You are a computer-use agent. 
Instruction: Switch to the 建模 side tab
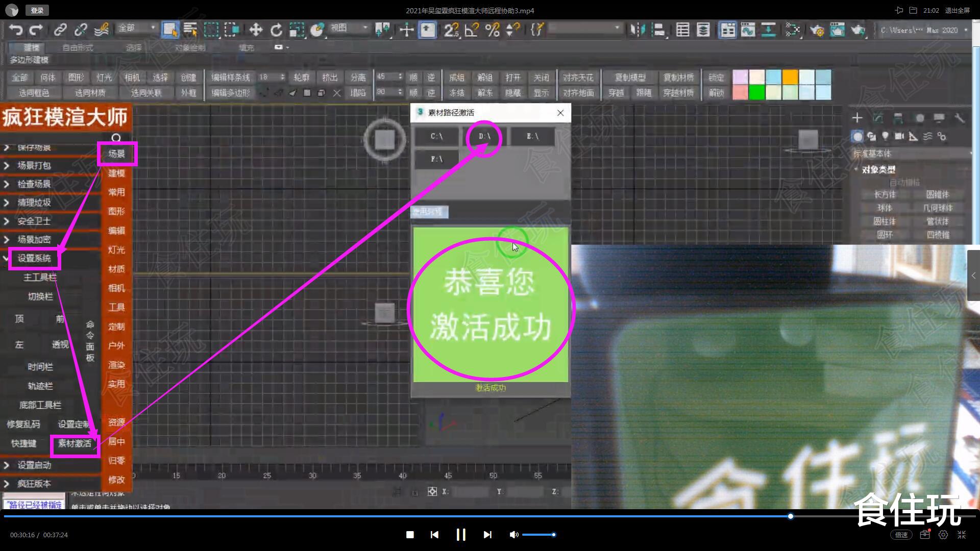tap(116, 173)
